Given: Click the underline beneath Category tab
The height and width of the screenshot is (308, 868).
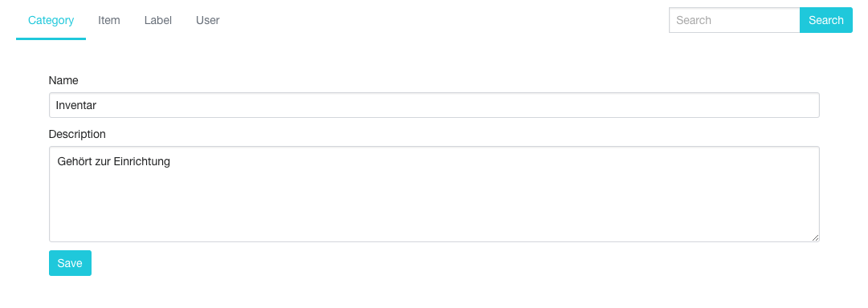Looking at the screenshot, I should coord(51,38).
